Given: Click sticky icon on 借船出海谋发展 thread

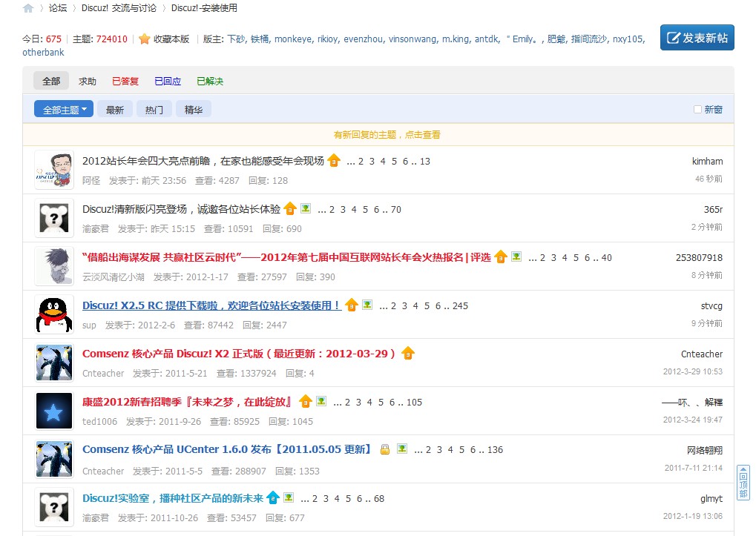Looking at the screenshot, I should point(501,257).
